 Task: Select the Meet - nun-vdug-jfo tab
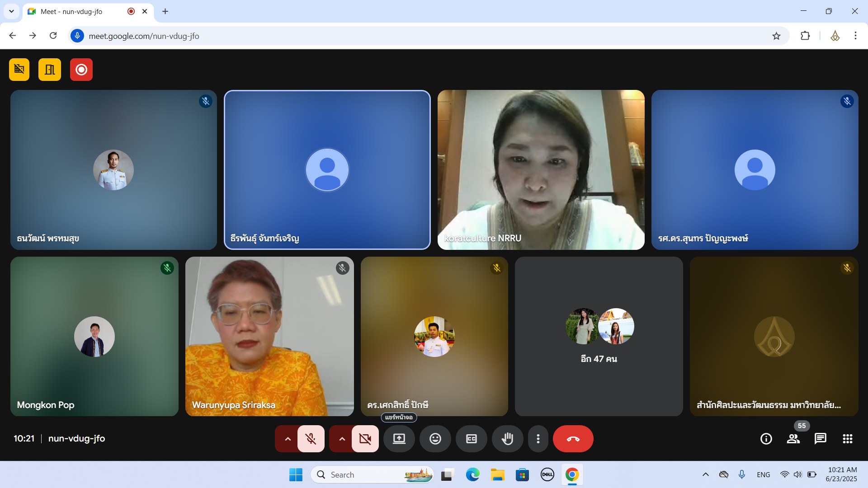click(x=88, y=11)
